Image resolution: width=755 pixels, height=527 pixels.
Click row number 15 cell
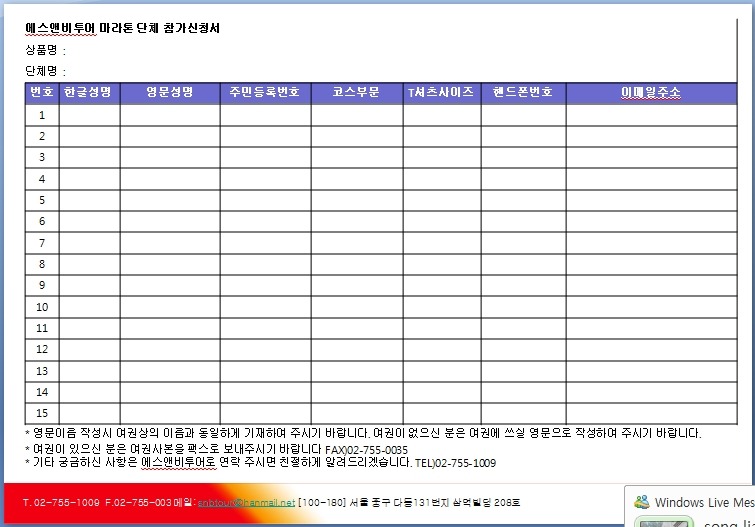pyautogui.click(x=42, y=413)
